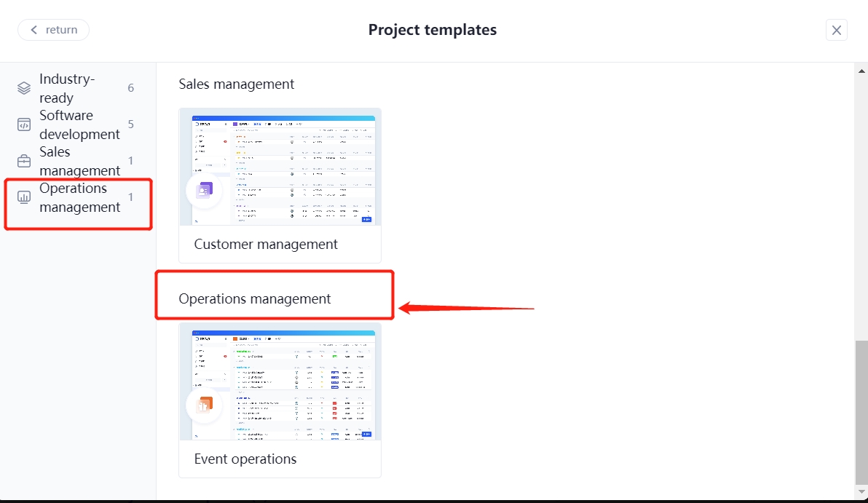Select the code window icon for Software development
868x503 pixels.
pos(23,124)
